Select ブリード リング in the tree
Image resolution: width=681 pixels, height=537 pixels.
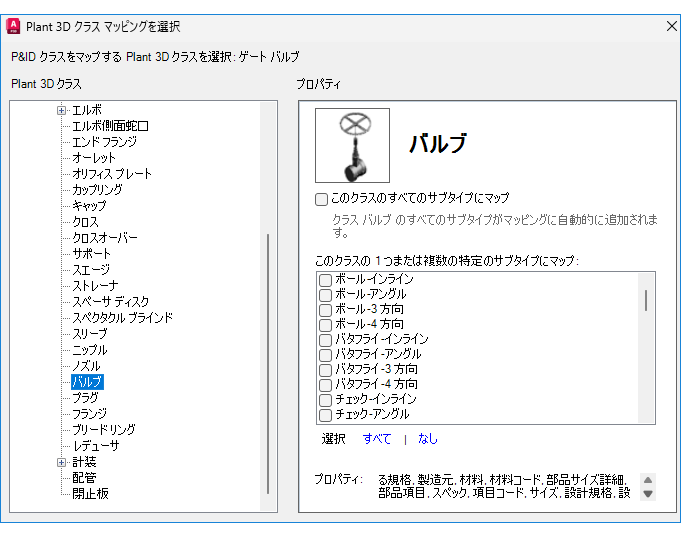(x=104, y=430)
